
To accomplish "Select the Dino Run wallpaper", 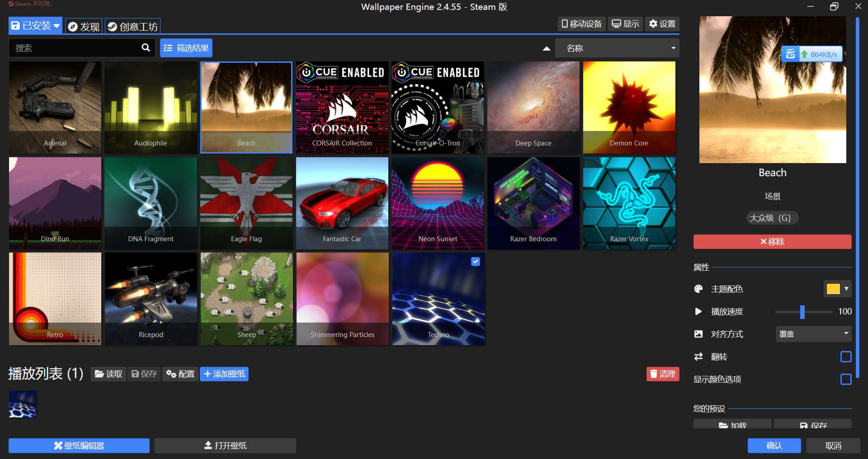I will (55, 203).
